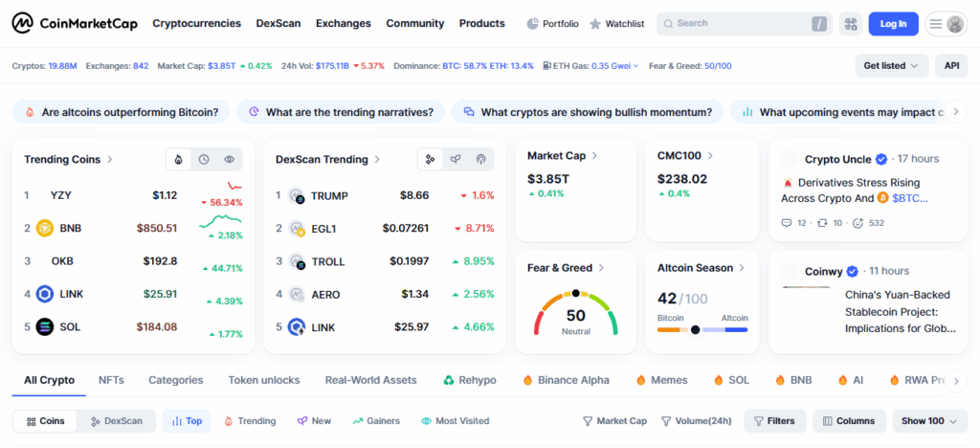Click the Search input field

(744, 24)
